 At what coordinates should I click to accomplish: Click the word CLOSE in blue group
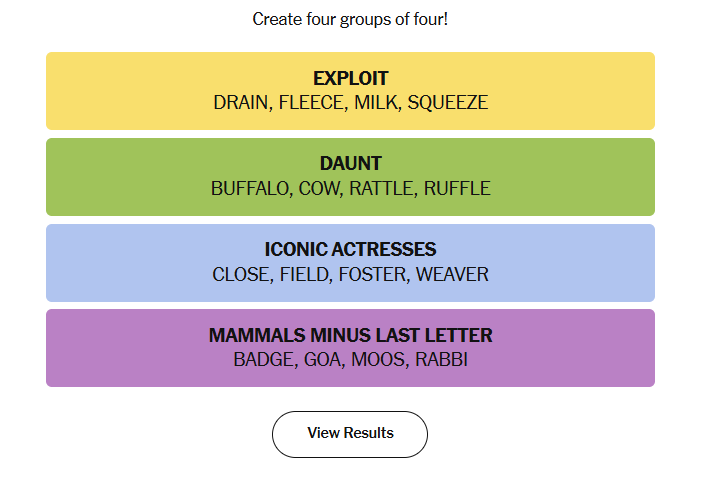click(240, 274)
